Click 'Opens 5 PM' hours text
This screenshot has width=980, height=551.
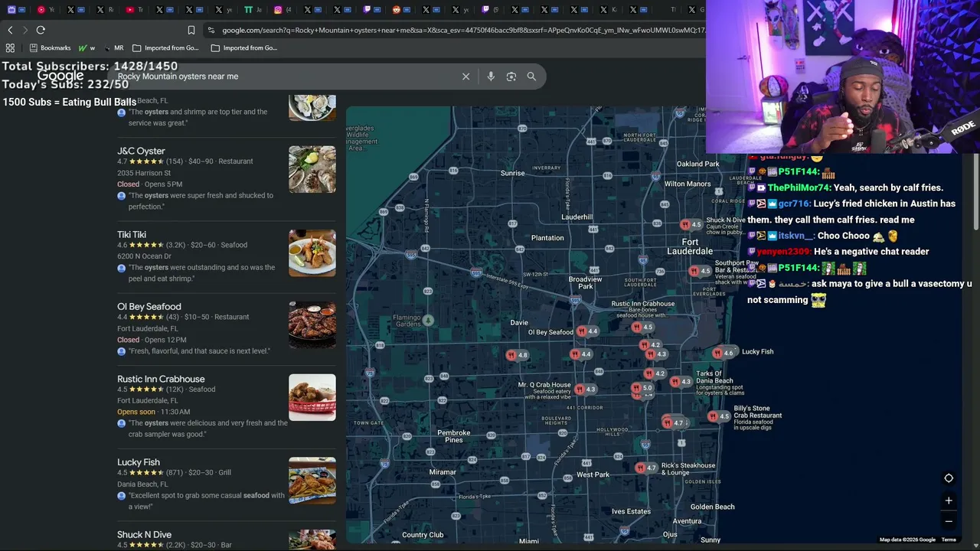tap(163, 184)
